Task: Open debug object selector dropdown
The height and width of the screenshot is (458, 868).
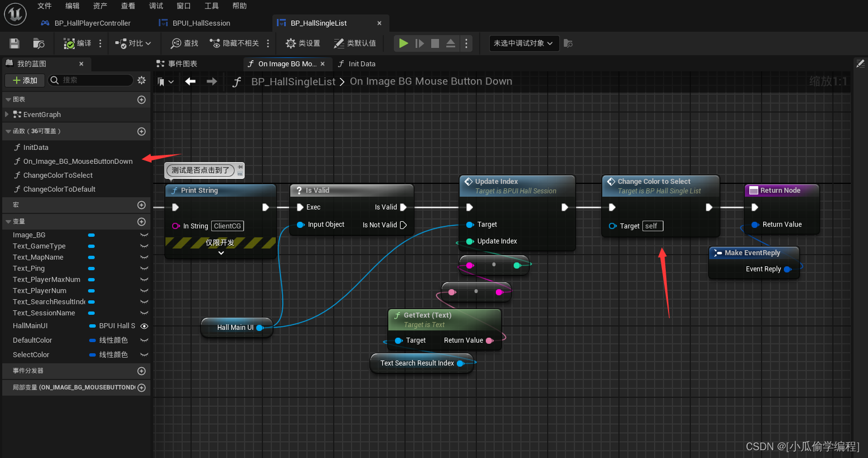Action: coord(524,43)
